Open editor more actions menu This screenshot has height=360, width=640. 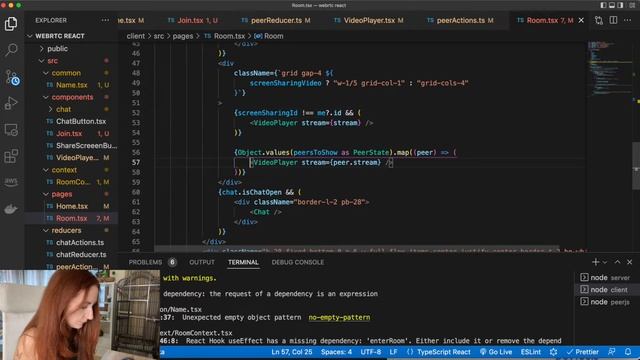[627, 20]
